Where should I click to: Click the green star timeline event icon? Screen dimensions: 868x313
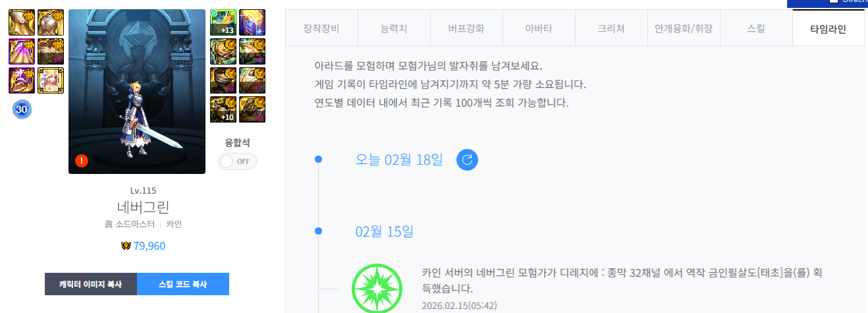[x=377, y=289]
